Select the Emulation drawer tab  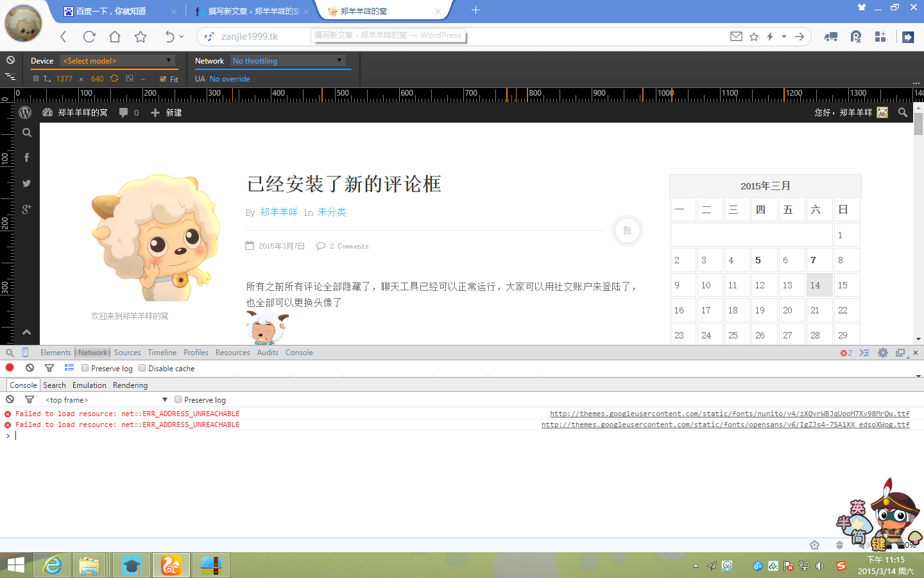pyautogui.click(x=89, y=385)
